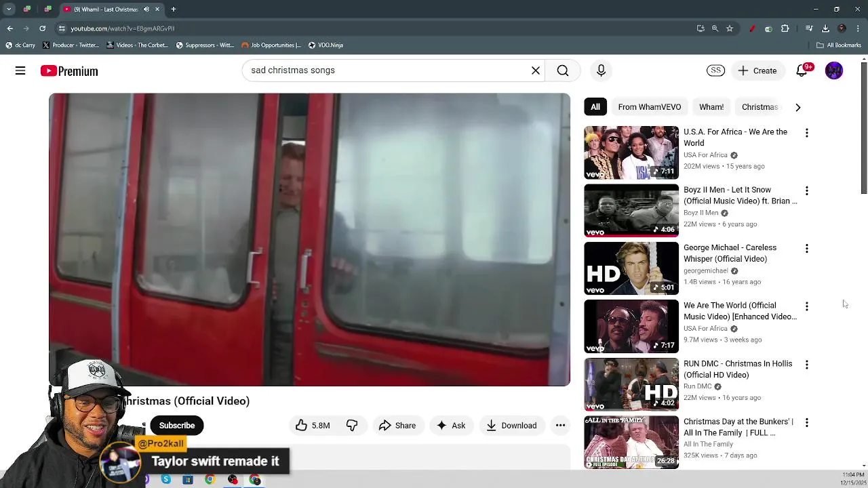Click the SS badge icon beside Create

tap(715, 70)
